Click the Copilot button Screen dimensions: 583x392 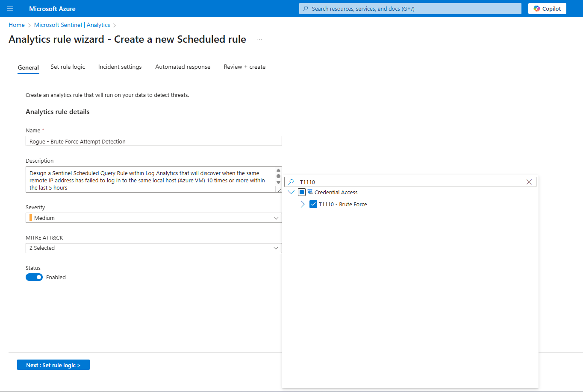tap(547, 9)
